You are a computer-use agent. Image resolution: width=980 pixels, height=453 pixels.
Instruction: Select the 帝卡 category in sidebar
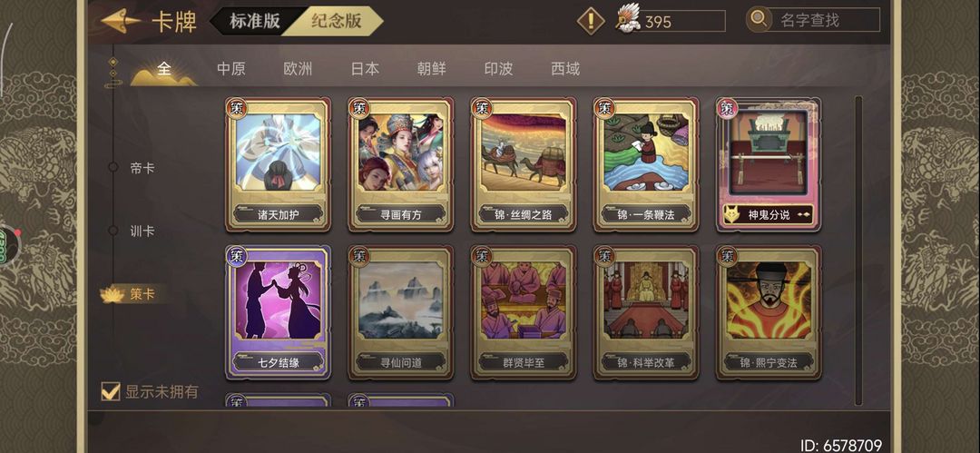point(142,168)
